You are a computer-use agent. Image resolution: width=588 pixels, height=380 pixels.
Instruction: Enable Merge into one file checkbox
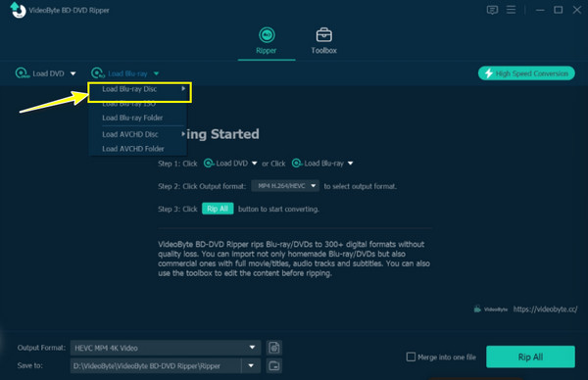[x=411, y=356]
